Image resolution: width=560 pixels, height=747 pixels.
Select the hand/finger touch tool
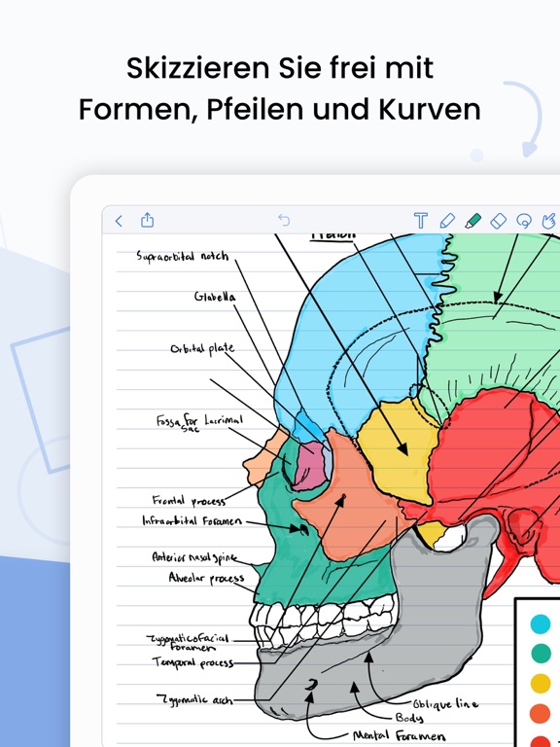click(x=550, y=221)
